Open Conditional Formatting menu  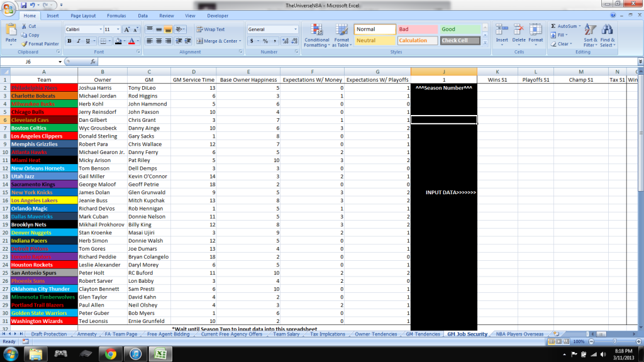[x=317, y=35]
